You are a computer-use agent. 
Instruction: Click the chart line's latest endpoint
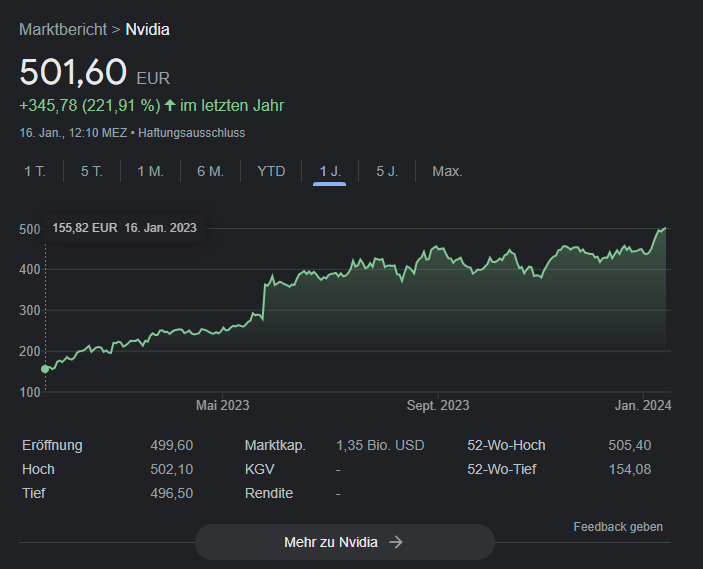(x=664, y=228)
